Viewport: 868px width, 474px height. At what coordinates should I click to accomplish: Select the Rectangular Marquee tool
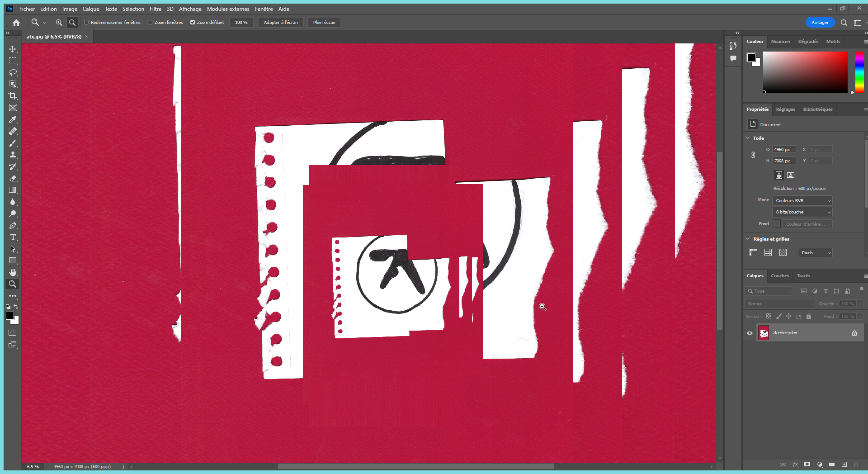click(x=13, y=61)
